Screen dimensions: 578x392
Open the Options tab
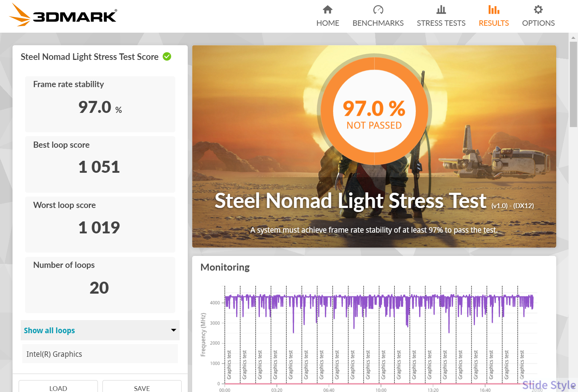pyautogui.click(x=538, y=16)
